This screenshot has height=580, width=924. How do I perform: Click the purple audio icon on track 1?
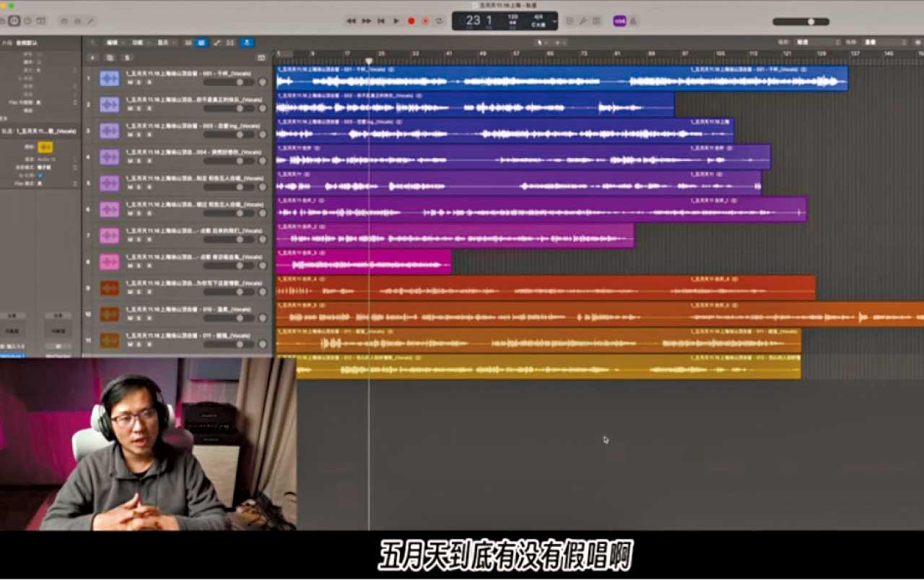coord(109,78)
